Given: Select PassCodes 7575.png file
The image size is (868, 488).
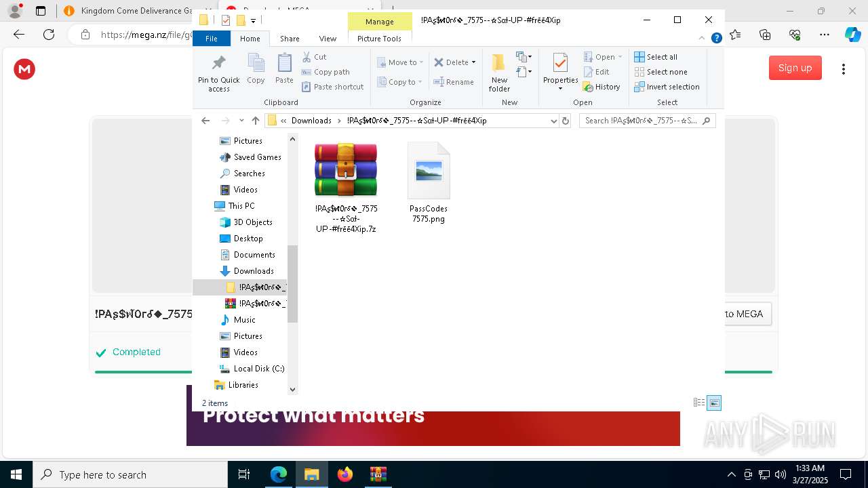Looking at the screenshot, I should pyautogui.click(x=429, y=183).
